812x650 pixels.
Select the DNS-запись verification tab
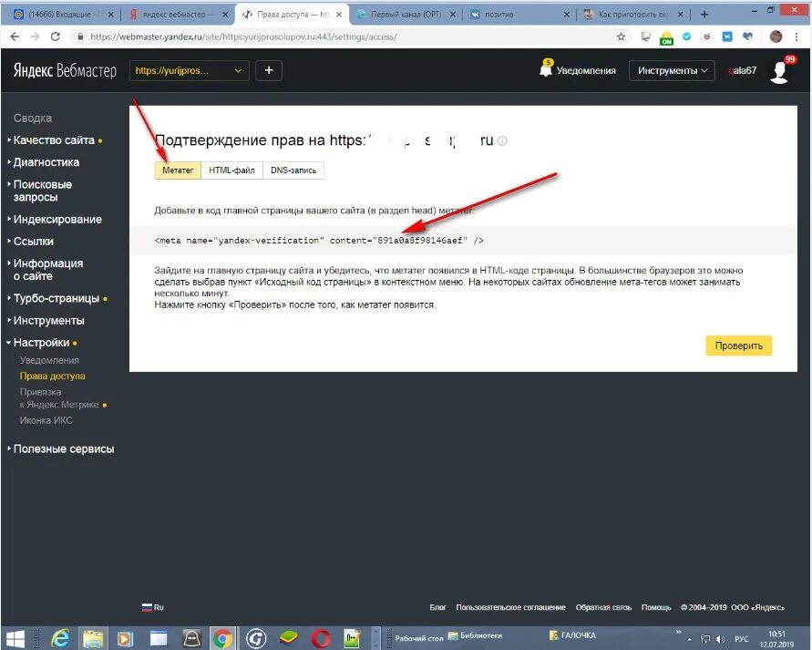pyautogui.click(x=293, y=170)
